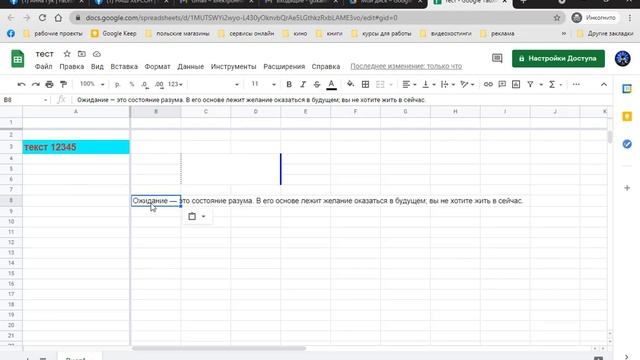Select row 8 header

pyautogui.click(x=11, y=200)
